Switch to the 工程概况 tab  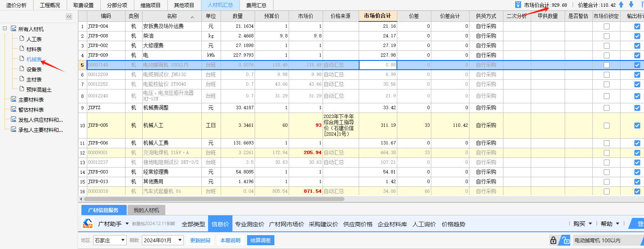[x=50, y=5]
